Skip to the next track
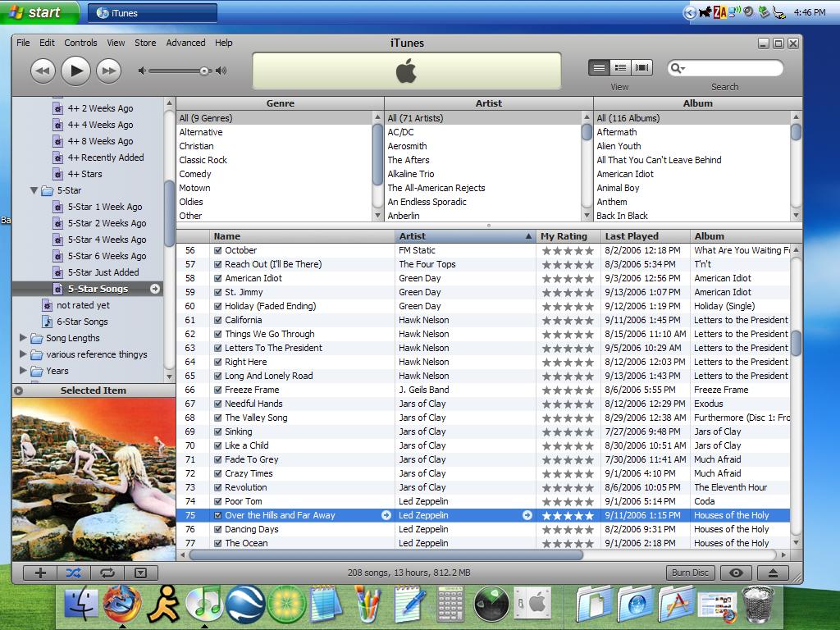The height and width of the screenshot is (630, 840). (109, 71)
